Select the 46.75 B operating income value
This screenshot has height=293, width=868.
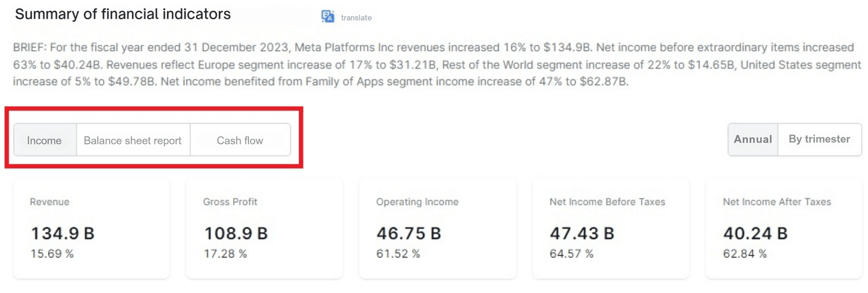click(409, 233)
